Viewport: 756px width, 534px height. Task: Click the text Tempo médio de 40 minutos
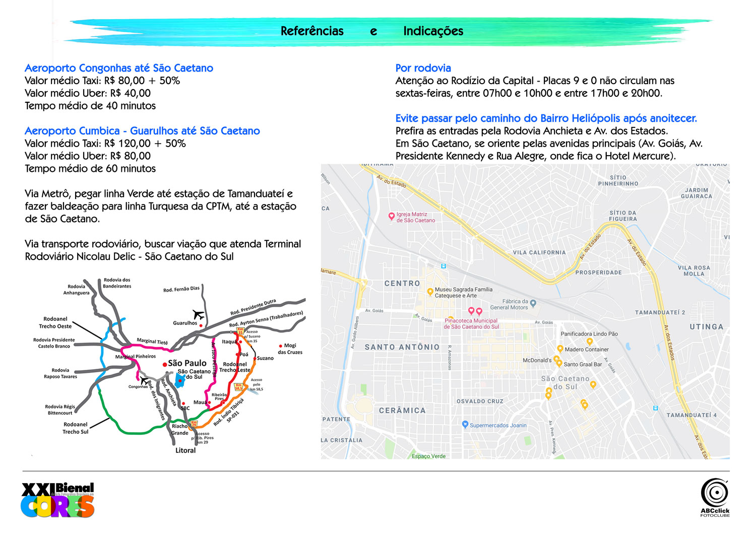(90, 106)
